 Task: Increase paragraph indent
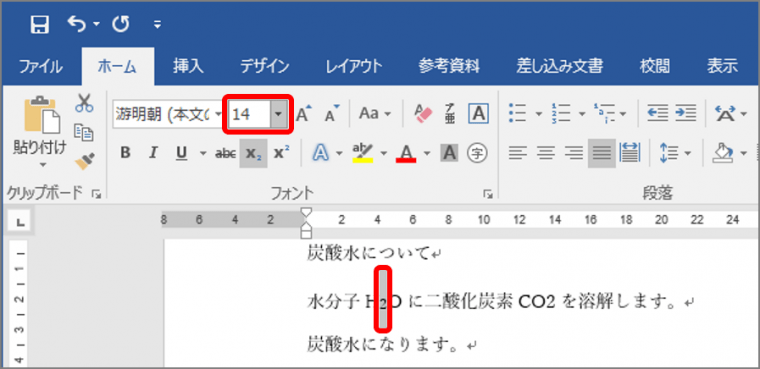(686, 113)
